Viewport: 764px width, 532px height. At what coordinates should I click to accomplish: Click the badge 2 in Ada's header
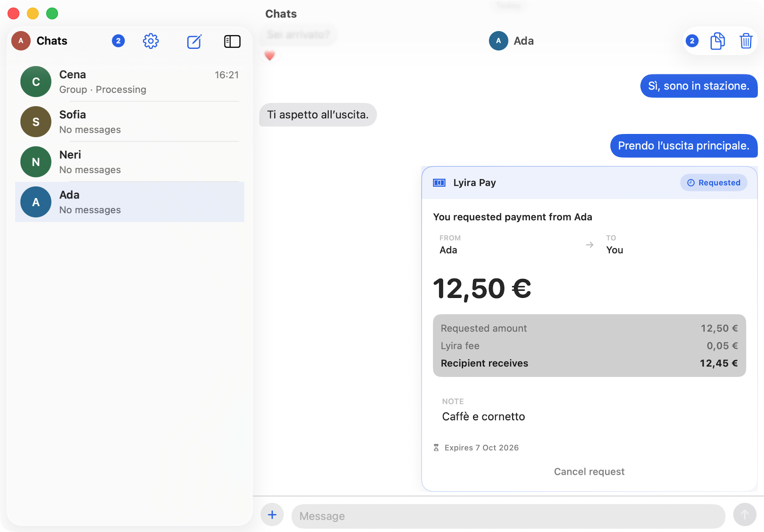(x=692, y=41)
